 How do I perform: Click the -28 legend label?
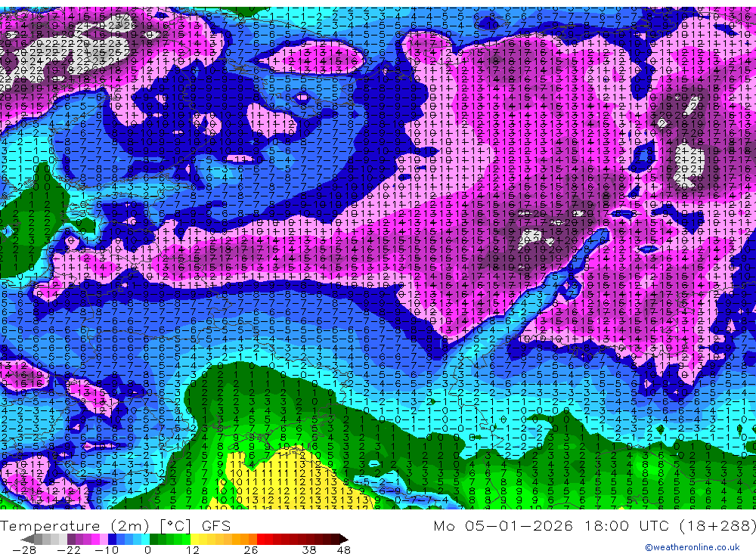pyautogui.click(x=23, y=549)
